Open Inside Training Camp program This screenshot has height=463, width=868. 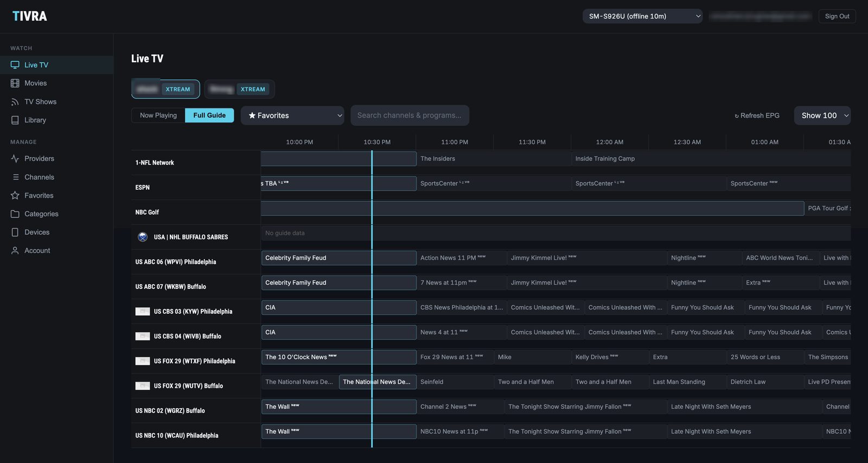(x=711, y=159)
